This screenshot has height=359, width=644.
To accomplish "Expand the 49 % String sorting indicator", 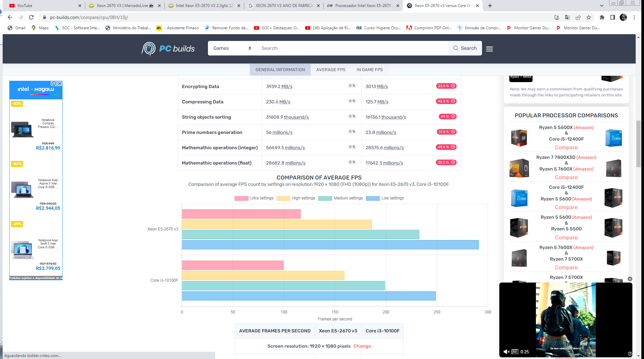I will (x=447, y=116).
